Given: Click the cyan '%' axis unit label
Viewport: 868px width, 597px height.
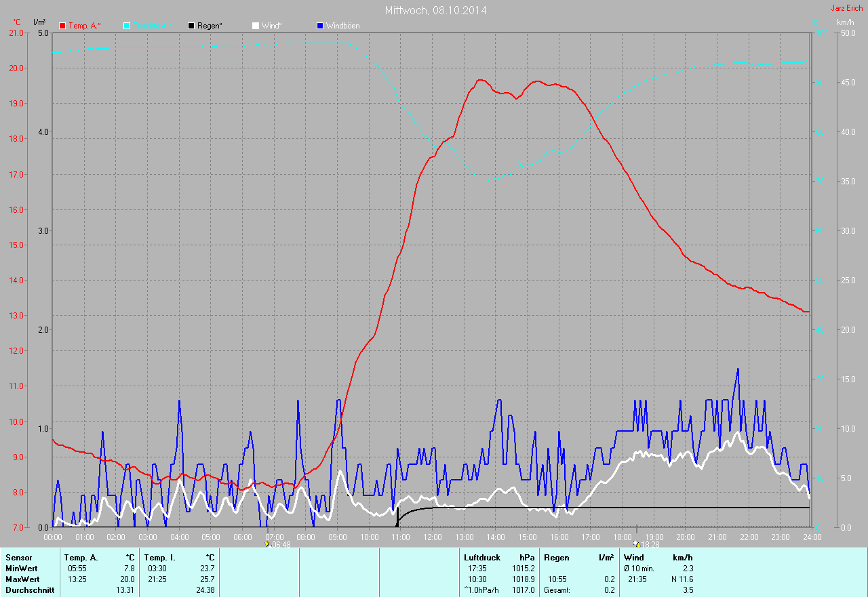Looking at the screenshot, I should click(x=815, y=22).
